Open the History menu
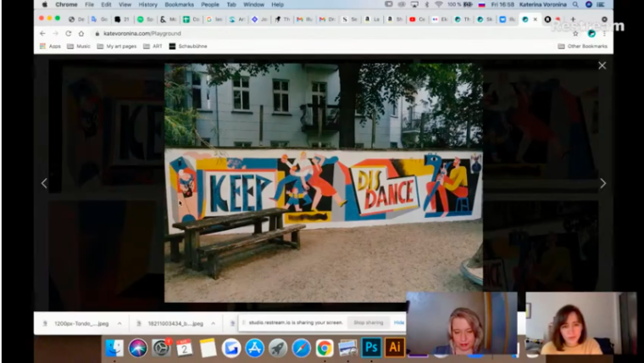This screenshot has height=363, width=644. 147,4
